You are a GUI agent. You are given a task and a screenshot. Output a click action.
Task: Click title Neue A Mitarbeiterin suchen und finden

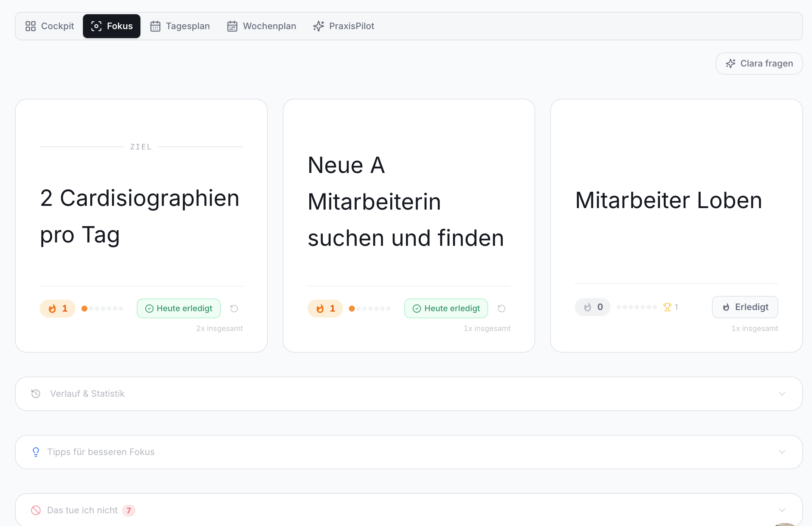click(x=406, y=202)
